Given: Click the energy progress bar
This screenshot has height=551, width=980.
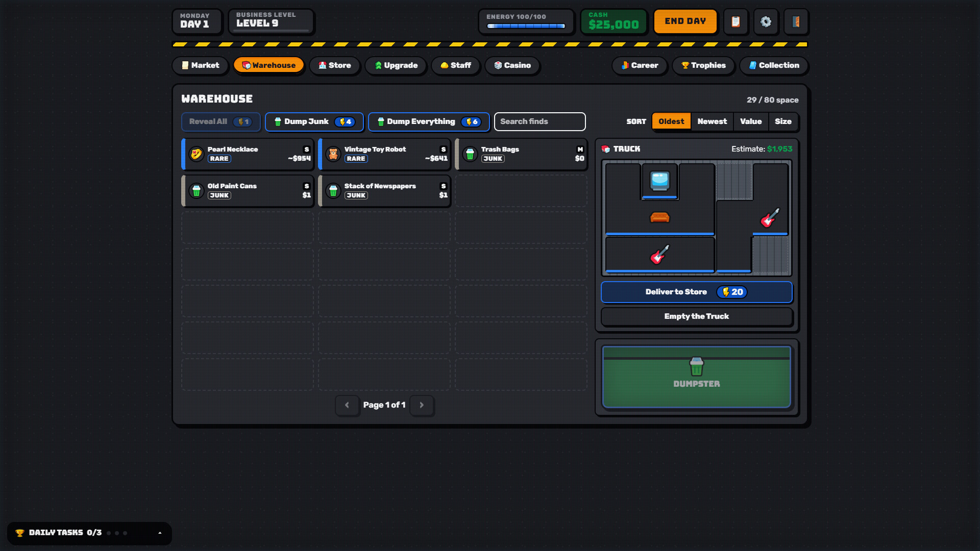Looking at the screenshot, I should (526, 26).
